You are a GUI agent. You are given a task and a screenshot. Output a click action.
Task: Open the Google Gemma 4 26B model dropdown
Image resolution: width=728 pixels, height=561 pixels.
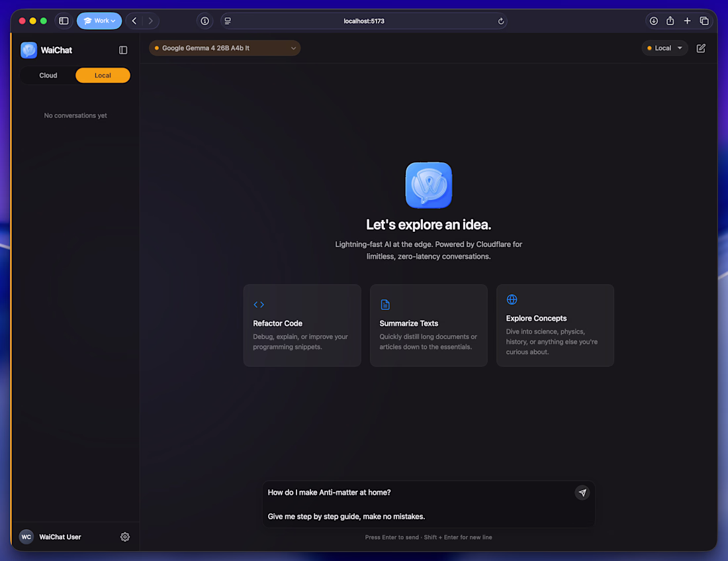(x=225, y=48)
